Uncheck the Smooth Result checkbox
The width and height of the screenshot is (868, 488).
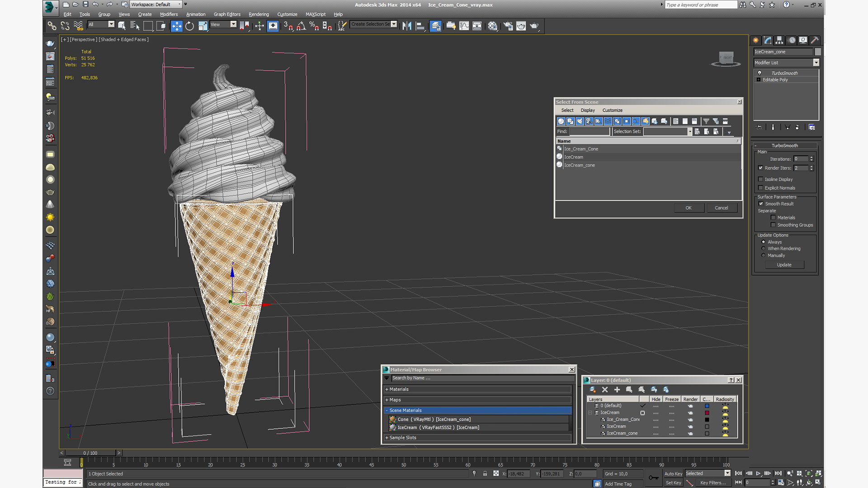coord(761,204)
